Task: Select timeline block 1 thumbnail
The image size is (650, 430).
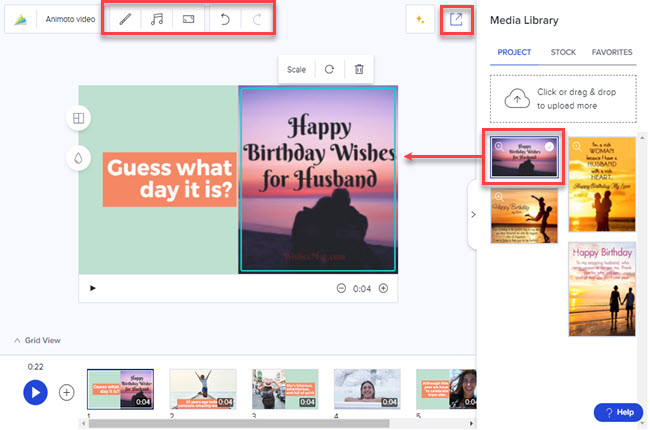Action: pos(121,389)
